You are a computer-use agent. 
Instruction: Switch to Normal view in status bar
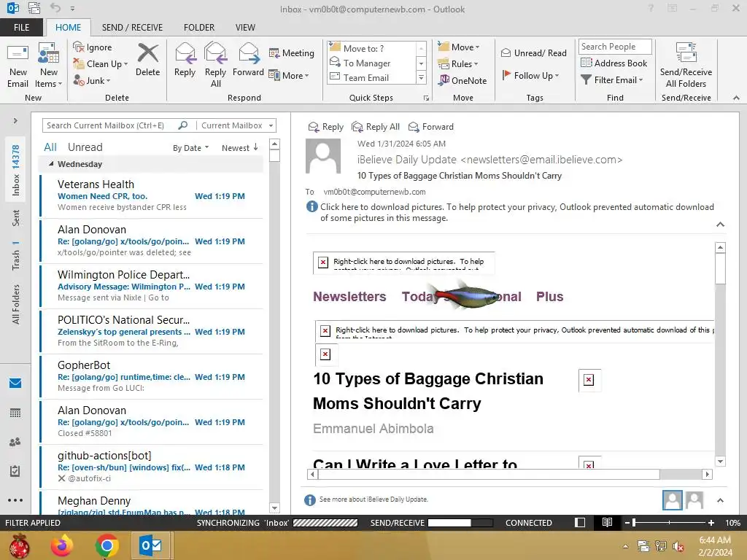point(580,522)
